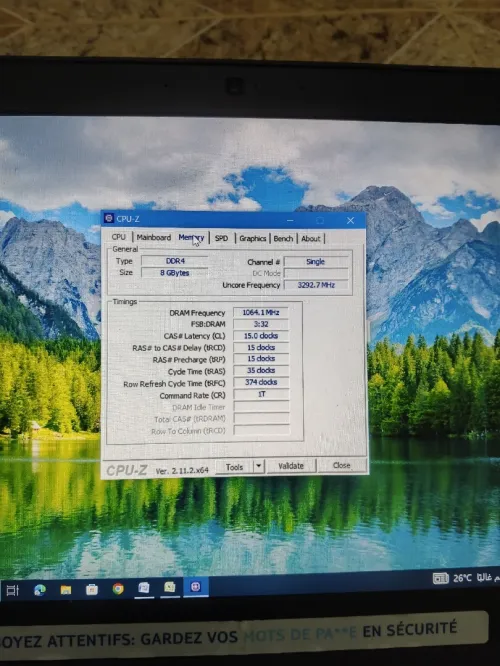Click the Row Refresh Cycle Time (tRFC) label
The image size is (500, 666).
(x=174, y=384)
